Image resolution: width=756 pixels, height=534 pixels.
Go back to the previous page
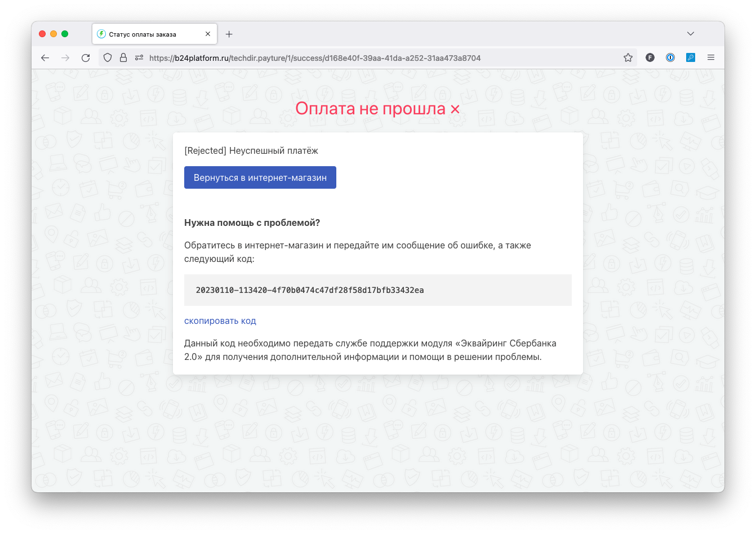point(45,57)
